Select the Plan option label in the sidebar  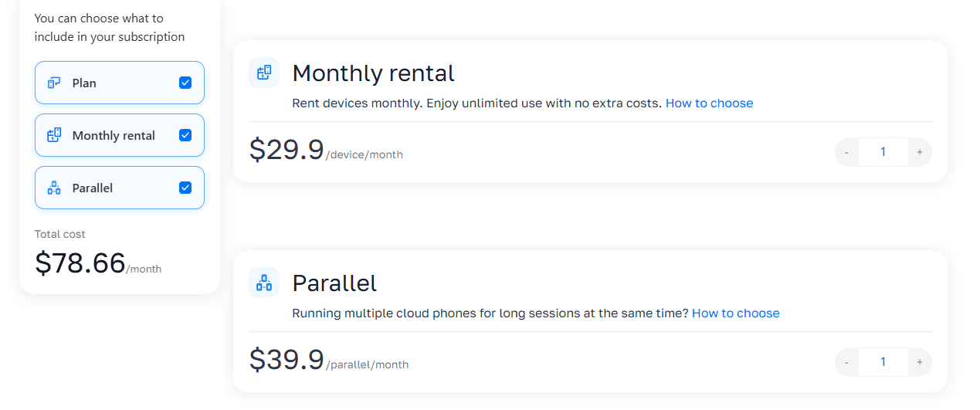[x=84, y=83]
